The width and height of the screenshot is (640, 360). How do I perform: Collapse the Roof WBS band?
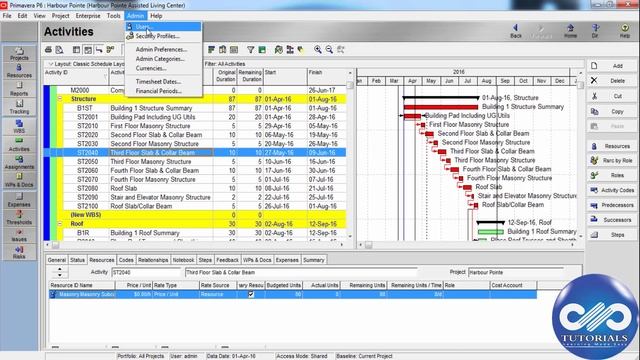[60, 224]
